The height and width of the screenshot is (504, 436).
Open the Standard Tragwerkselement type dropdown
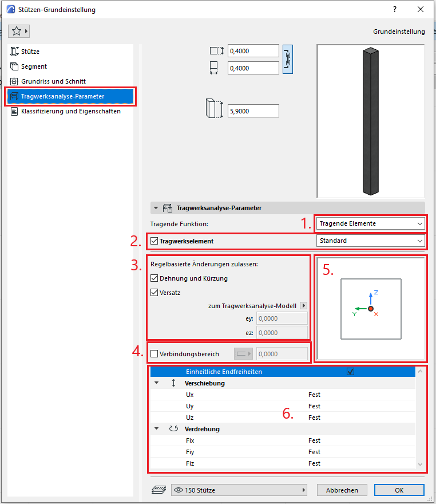coord(371,241)
